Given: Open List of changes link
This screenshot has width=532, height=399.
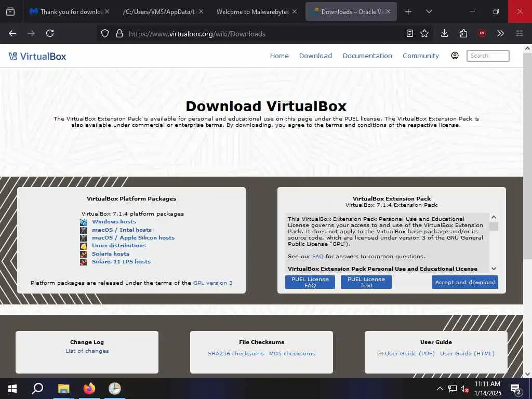Looking at the screenshot, I should pos(87,351).
